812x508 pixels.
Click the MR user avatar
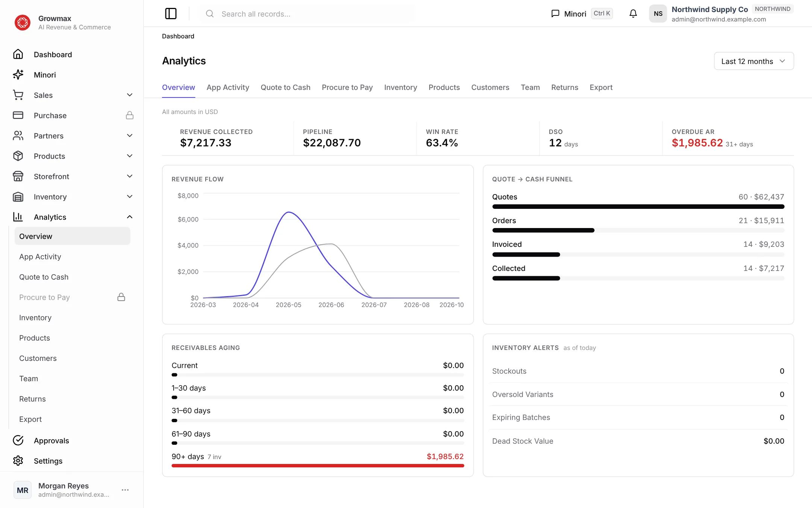(x=23, y=490)
